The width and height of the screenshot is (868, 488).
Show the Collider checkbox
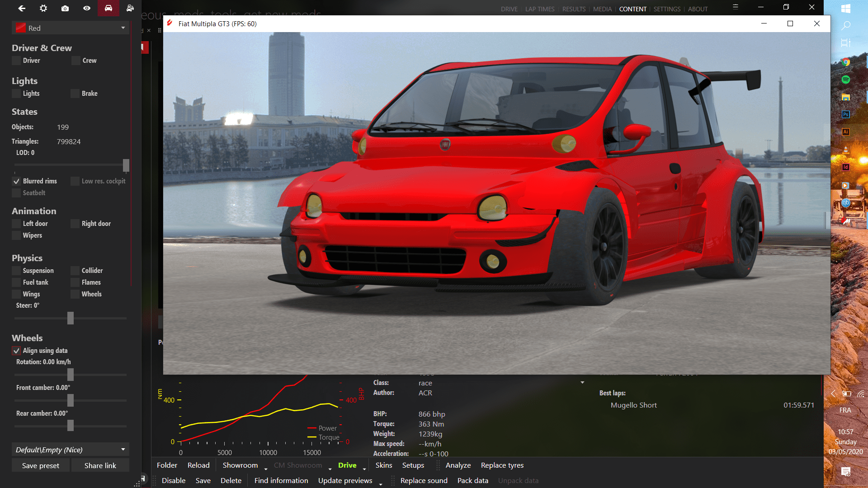point(75,271)
